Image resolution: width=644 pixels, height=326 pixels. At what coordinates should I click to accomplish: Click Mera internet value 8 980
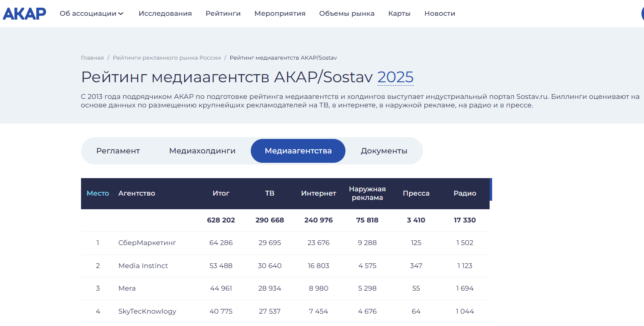[x=319, y=288]
